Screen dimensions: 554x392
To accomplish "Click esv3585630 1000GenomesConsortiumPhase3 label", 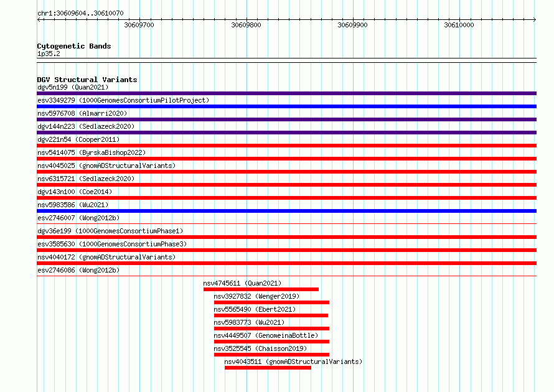I will (112, 244).
